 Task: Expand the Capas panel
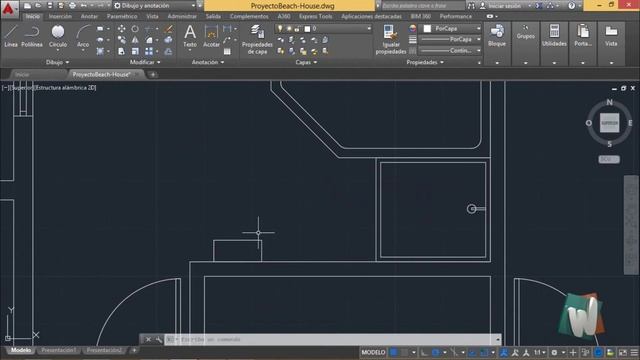click(x=306, y=62)
